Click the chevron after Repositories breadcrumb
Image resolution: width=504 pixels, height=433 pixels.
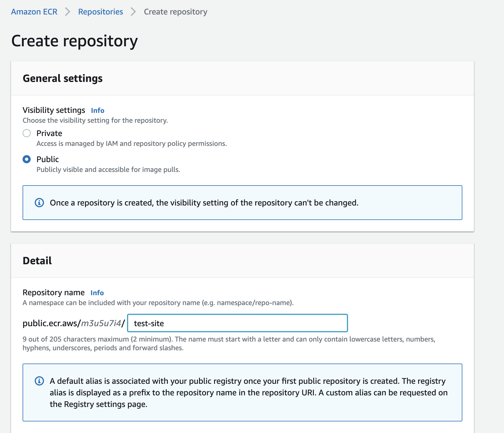coord(133,12)
